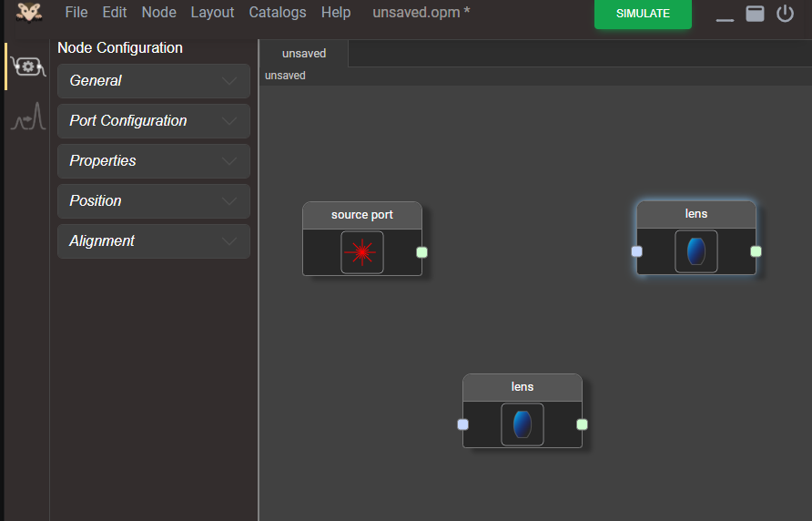Expand the General section
Viewport: 812px width, 521px height.
154,81
